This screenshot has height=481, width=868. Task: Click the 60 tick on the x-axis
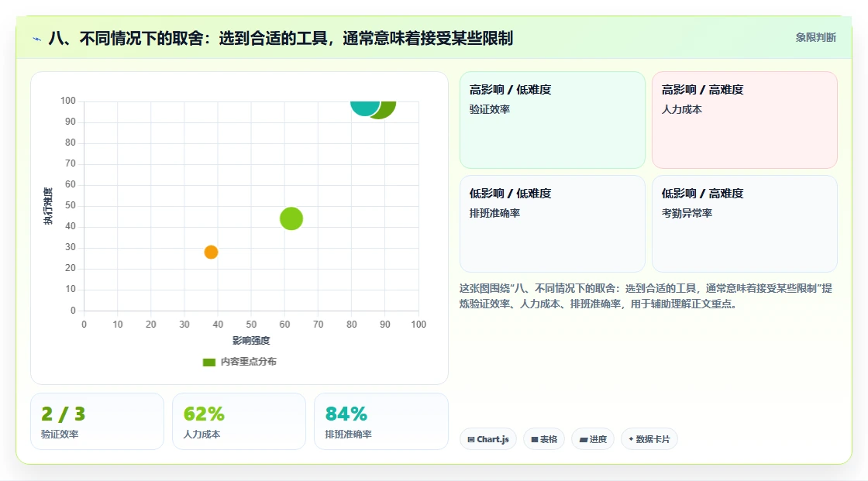pos(284,325)
